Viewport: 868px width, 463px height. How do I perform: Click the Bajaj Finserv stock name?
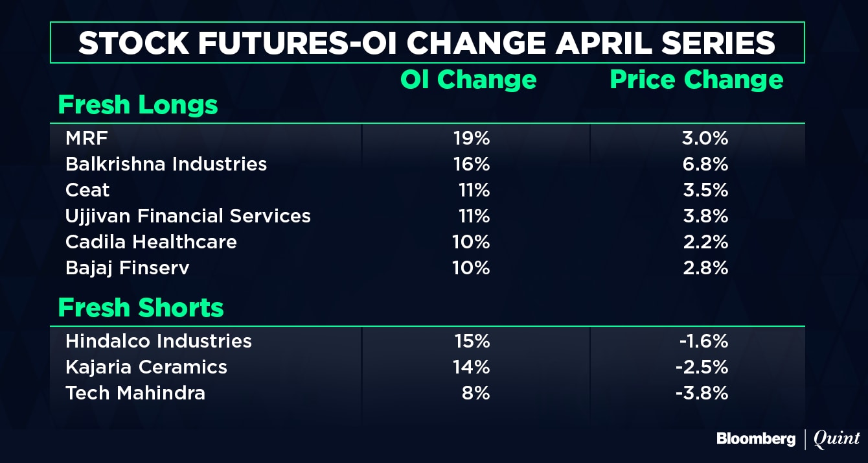pos(128,268)
